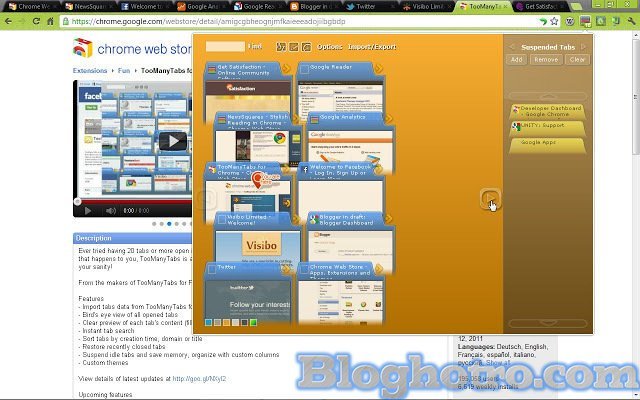Click suspend arrow on Welcome to Facebook card
This screenshot has width=640, height=400.
point(378,169)
